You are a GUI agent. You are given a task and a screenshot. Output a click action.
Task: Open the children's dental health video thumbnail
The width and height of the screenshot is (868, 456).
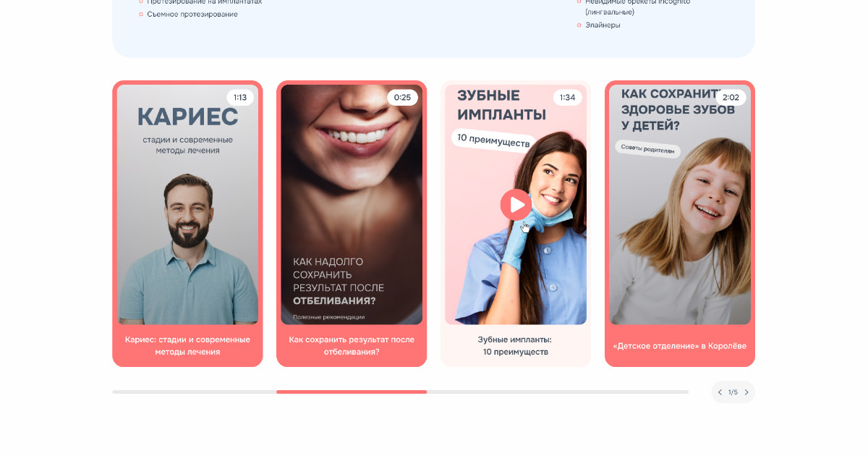680,205
